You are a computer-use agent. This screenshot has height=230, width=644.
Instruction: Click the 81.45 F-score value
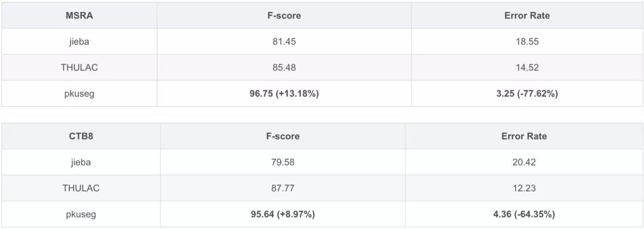[284, 42]
